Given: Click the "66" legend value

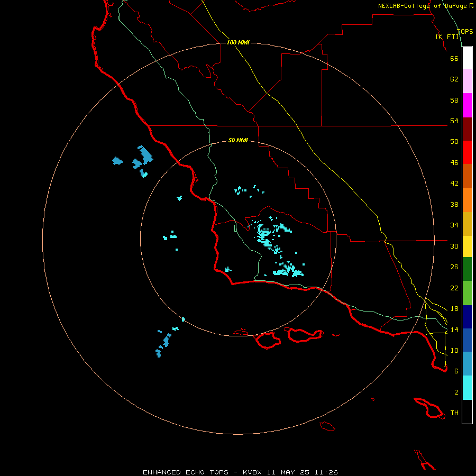Looking at the screenshot, I should click(x=454, y=58).
